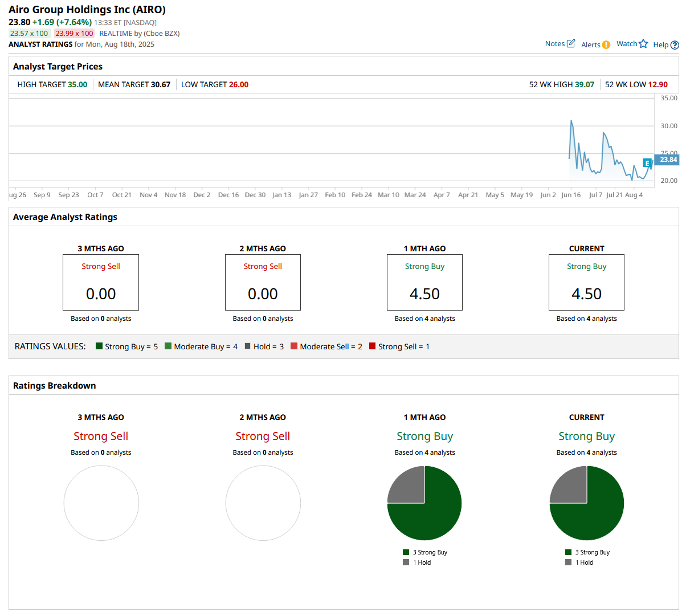Click the Jan 13 date on chart axis

click(281, 195)
